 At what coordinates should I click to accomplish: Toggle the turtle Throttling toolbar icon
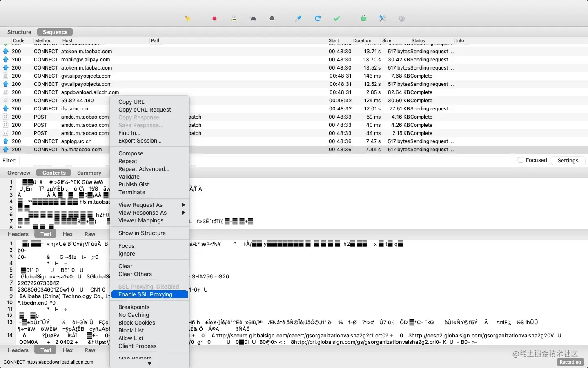coord(253,18)
